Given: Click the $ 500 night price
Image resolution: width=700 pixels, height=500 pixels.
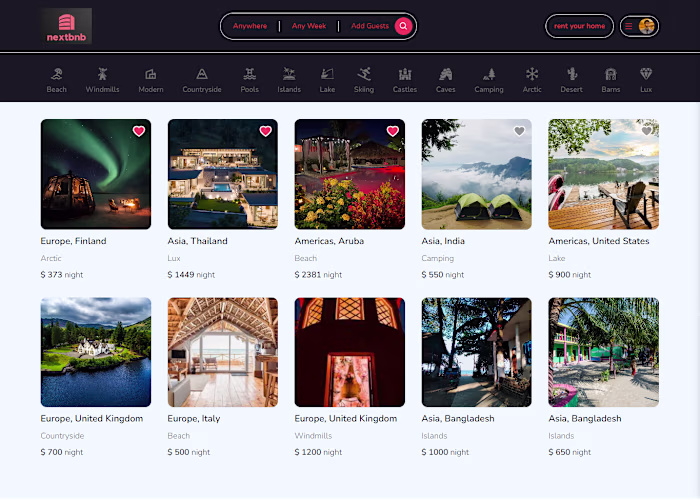Looking at the screenshot, I should 189,452.
